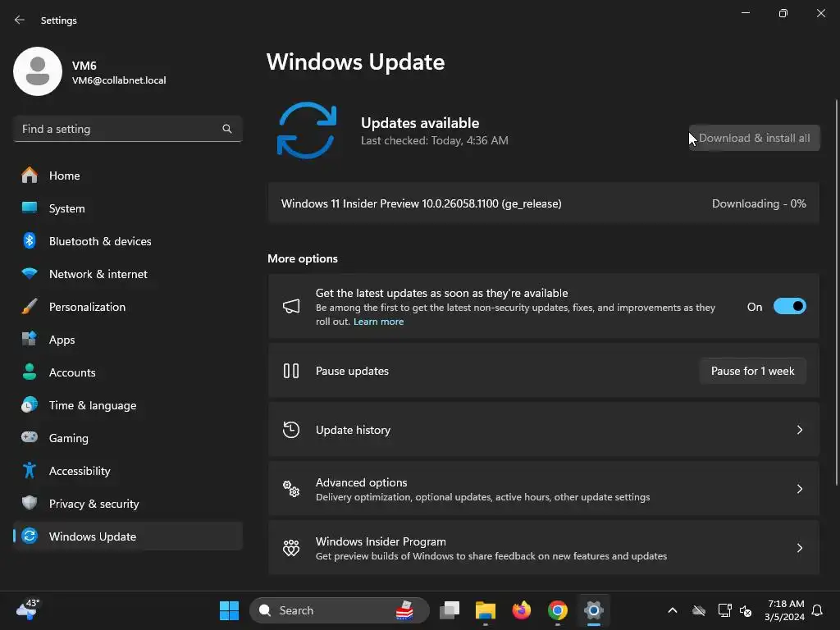Click the back arrow in Settings
This screenshot has height=630, width=840.
[20, 20]
